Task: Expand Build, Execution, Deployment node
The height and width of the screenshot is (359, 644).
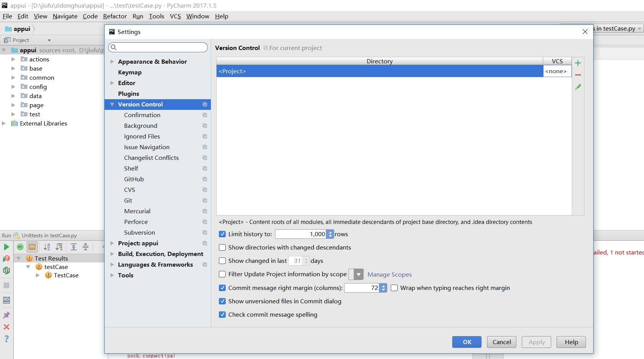Action: [x=112, y=254]
